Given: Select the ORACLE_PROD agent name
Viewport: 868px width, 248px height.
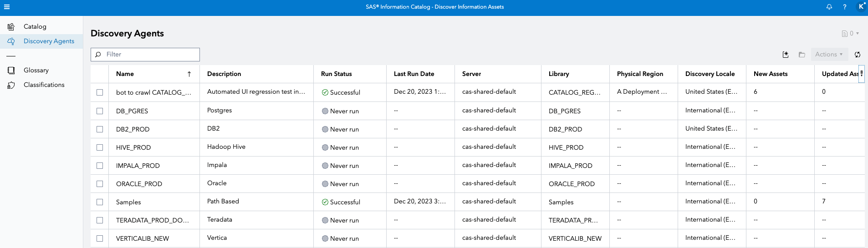Looking at the screenshot, I should 139,184.
